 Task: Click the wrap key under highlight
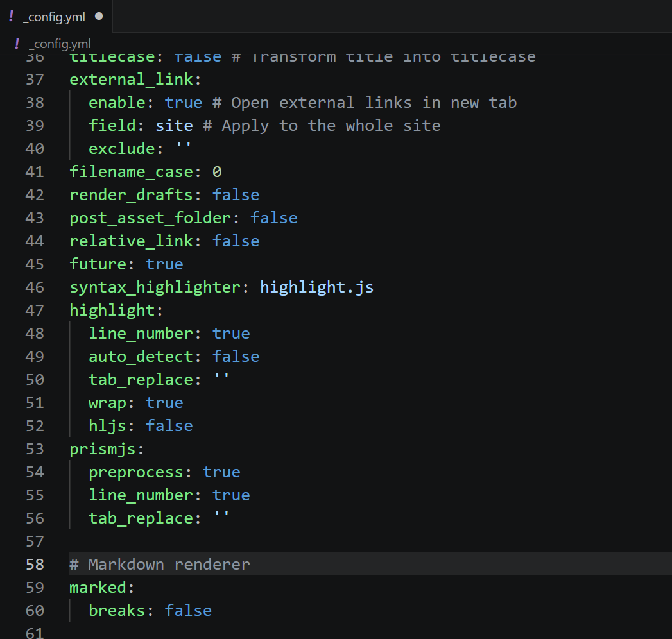pyautogui.click(x=107, y=403)
